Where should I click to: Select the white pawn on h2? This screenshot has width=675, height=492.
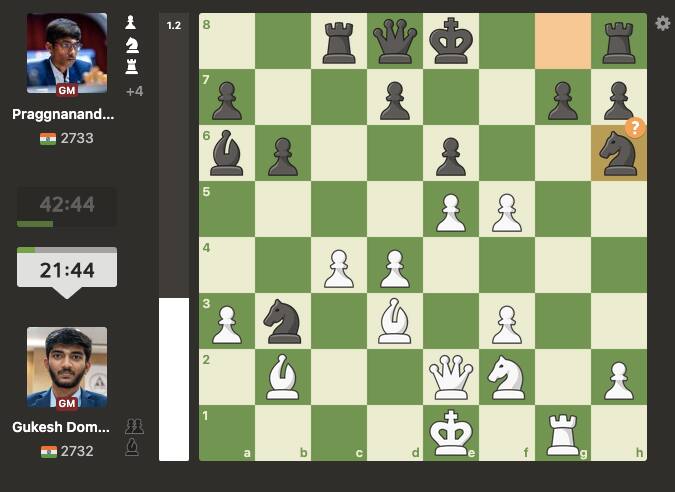(x=619, y=381)
